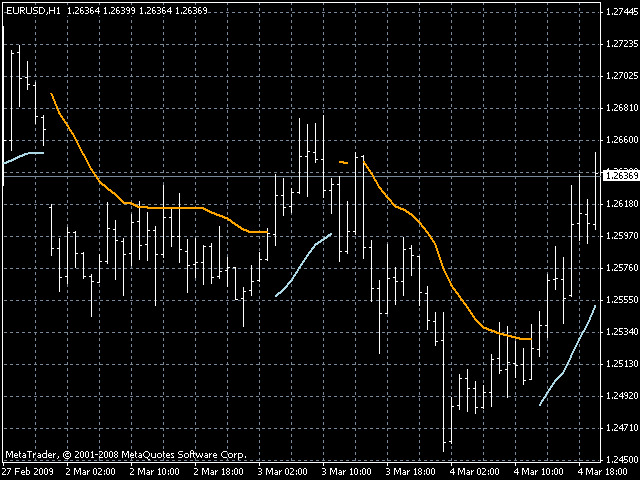
Task: Select the 1.25550 price level label
Action: [622, 300]
